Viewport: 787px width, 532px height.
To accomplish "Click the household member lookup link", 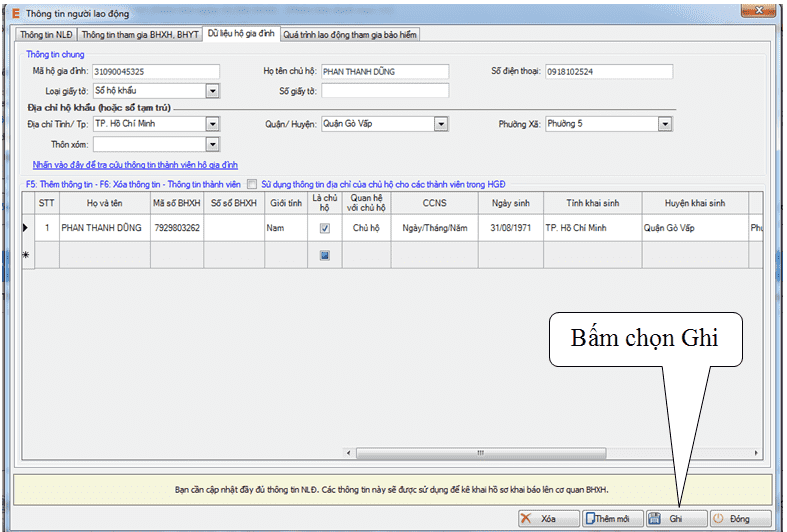I will (135, 165).
